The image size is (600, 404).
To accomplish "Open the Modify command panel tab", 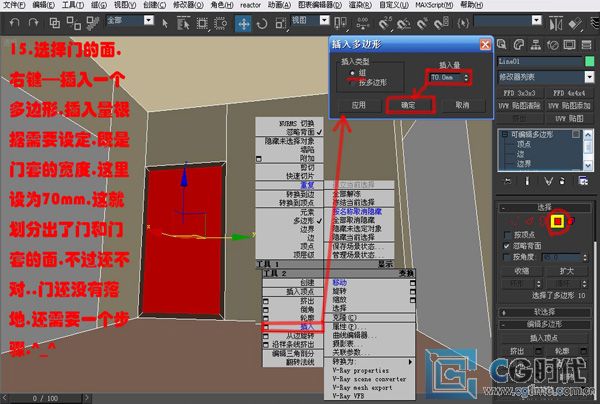I will (518, 45).
